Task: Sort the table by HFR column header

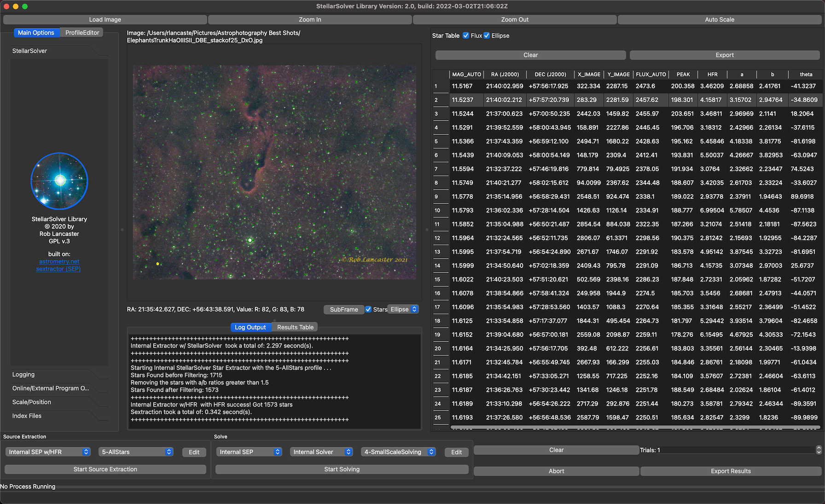Action: (712, 74)
